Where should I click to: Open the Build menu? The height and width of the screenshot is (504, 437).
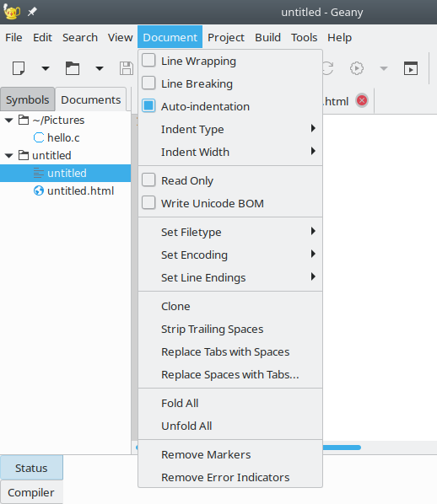(267, 37)
